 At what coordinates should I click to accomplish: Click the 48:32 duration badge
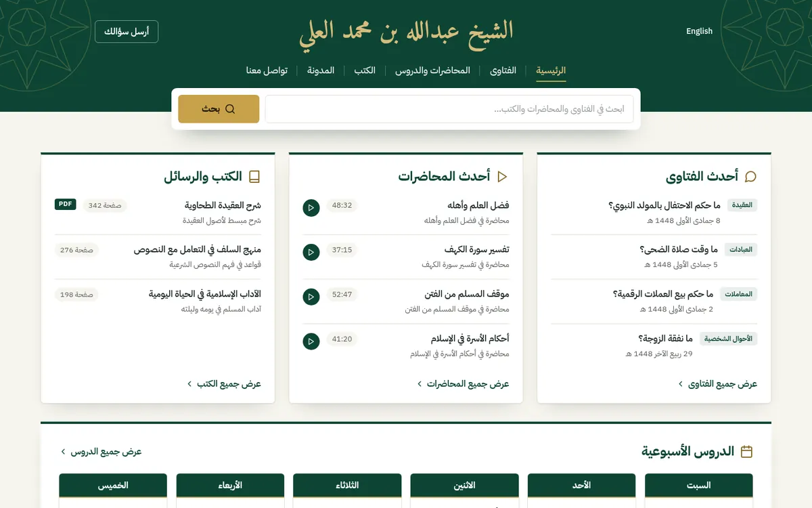coord(342,205)
